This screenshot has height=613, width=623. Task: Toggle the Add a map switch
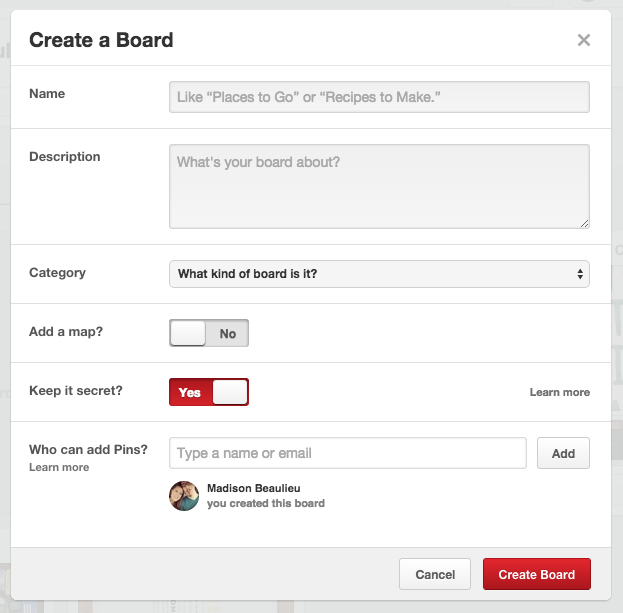pyautogui.click(x=209, y=333)
